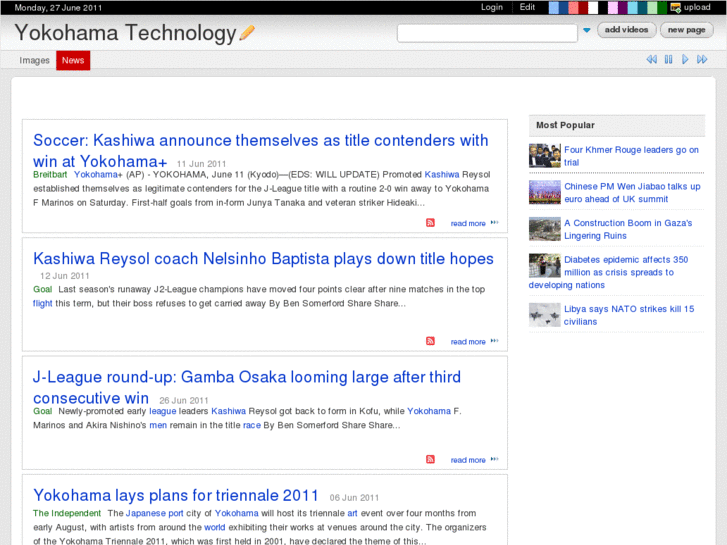Click RSS icon under the J-League round-up article

pyautogui.click(x=430, y=460)
